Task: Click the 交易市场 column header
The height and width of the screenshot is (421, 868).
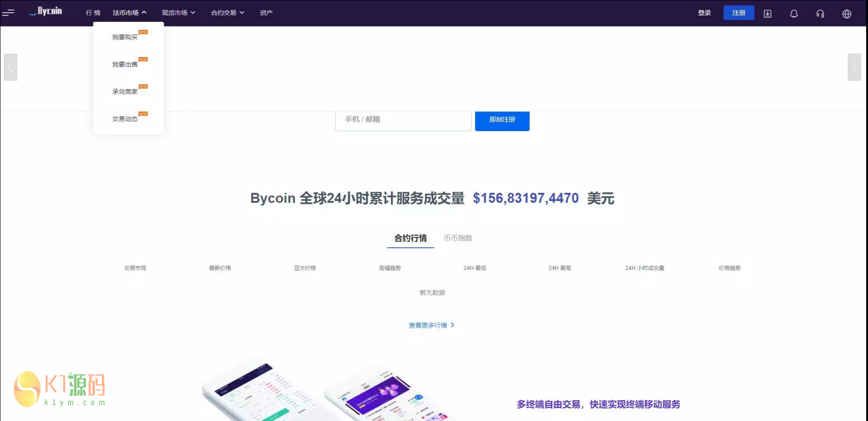Action: (x=135, y=268)
